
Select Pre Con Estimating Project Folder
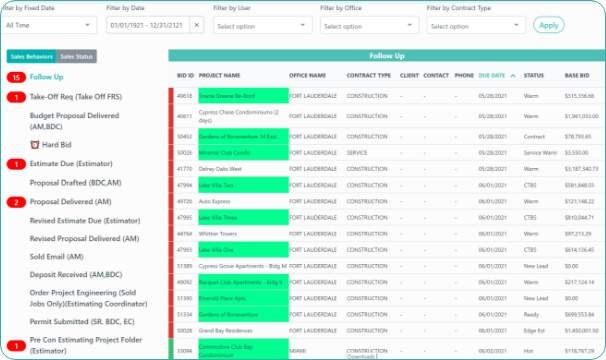[86, 345]
